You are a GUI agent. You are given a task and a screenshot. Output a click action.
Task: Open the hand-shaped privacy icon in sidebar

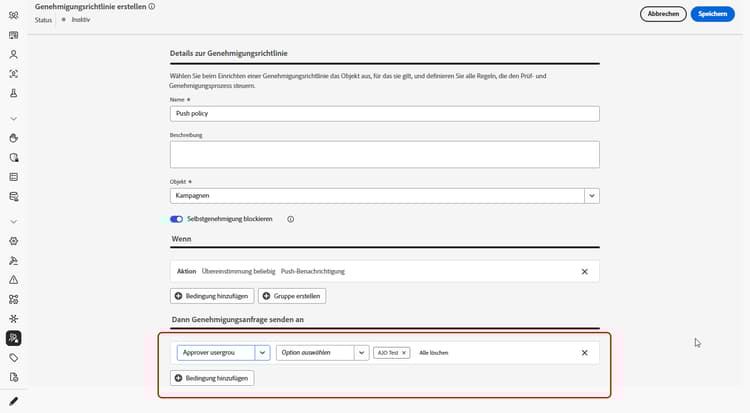[13, 138]
